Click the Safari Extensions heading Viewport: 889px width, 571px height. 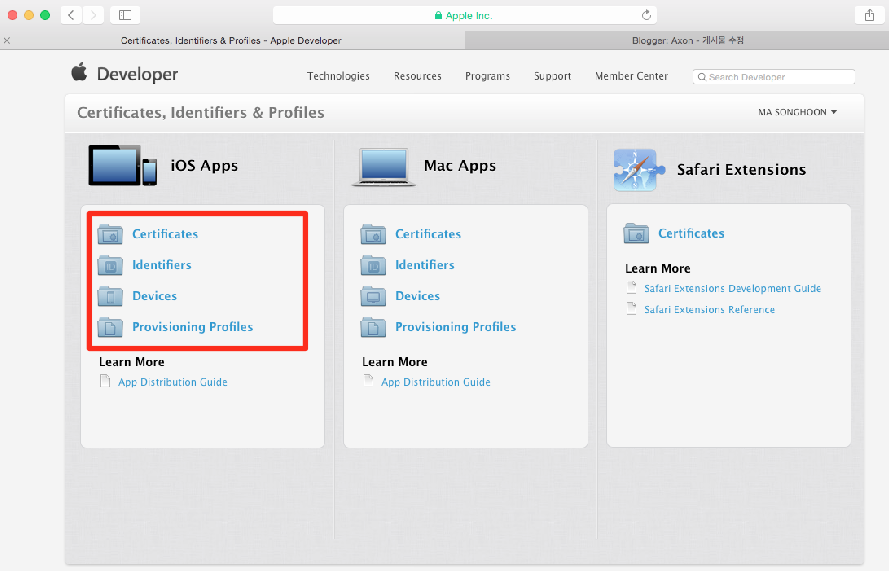(x=742, y=170)
